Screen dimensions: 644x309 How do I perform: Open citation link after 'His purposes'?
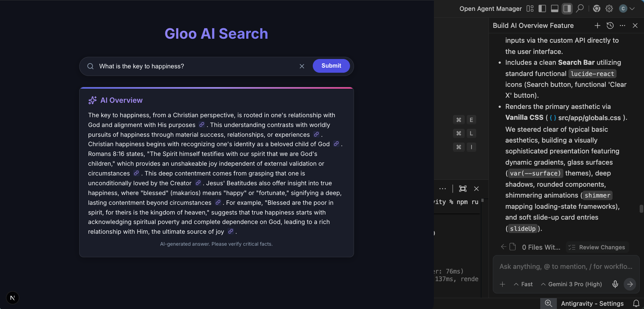click(x=202, y=124)
